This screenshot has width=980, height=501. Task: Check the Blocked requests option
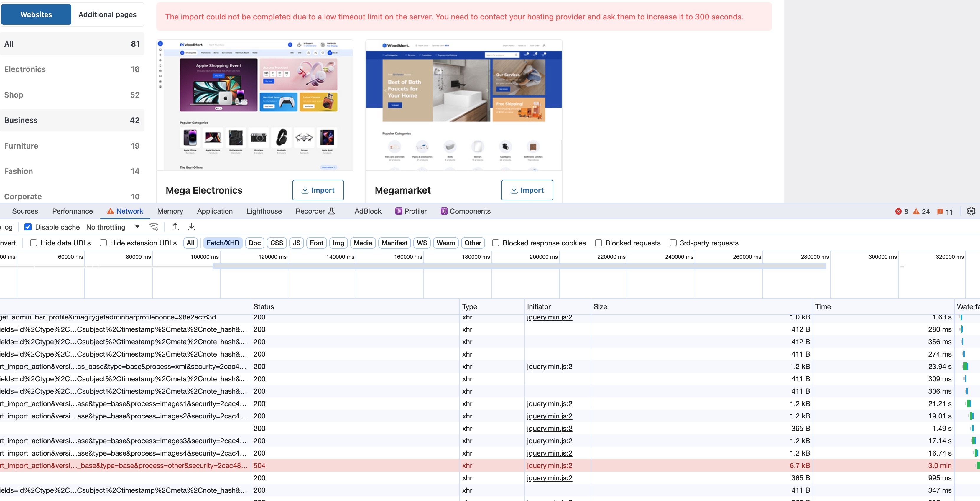pyautogui.click(x=598, y=243)
